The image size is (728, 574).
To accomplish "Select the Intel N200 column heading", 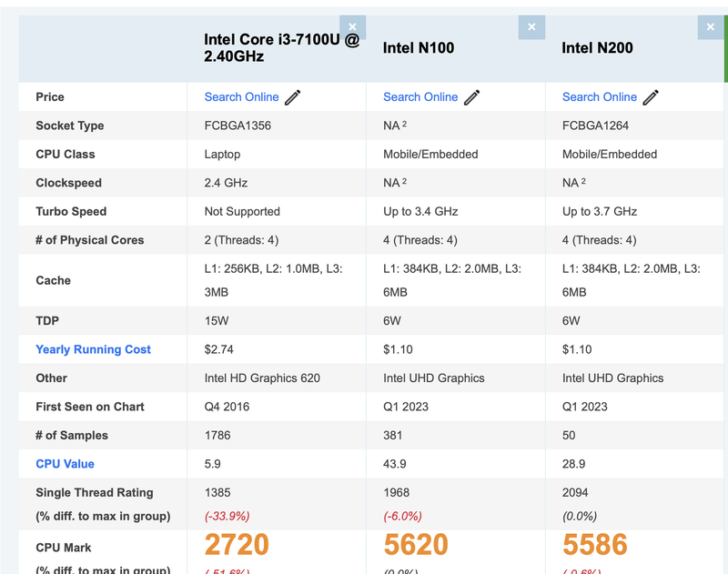I will click(597, 48).
